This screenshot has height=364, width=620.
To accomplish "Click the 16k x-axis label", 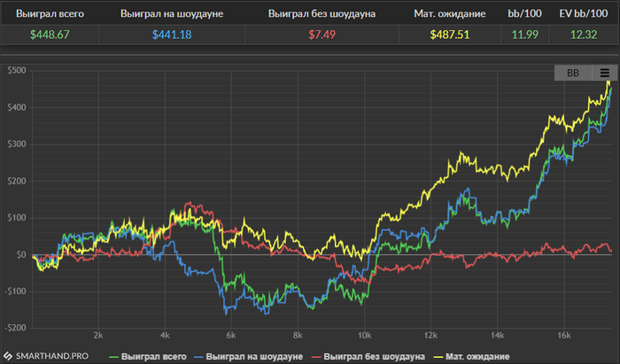I will pyautogui.click(x=564, y=336).
